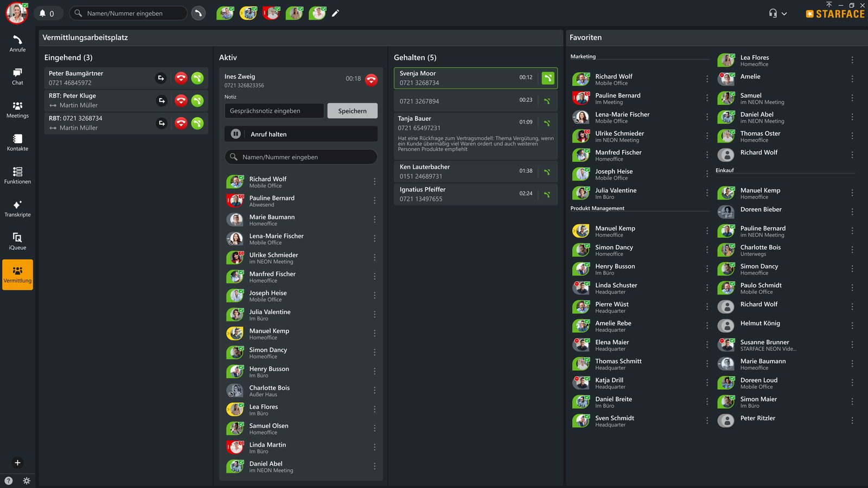The height and width of the screenshot is (488, 868).
Task: Click own profile avatar at top left
Action: point(17,13)
